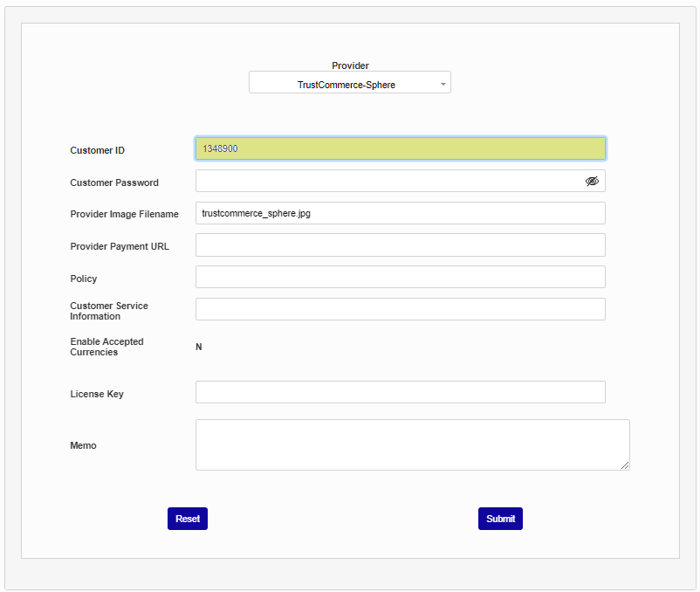Select the Provider Image Filename input
The height and width of the screenshot is (592, 700).
(x=400, y=213)
